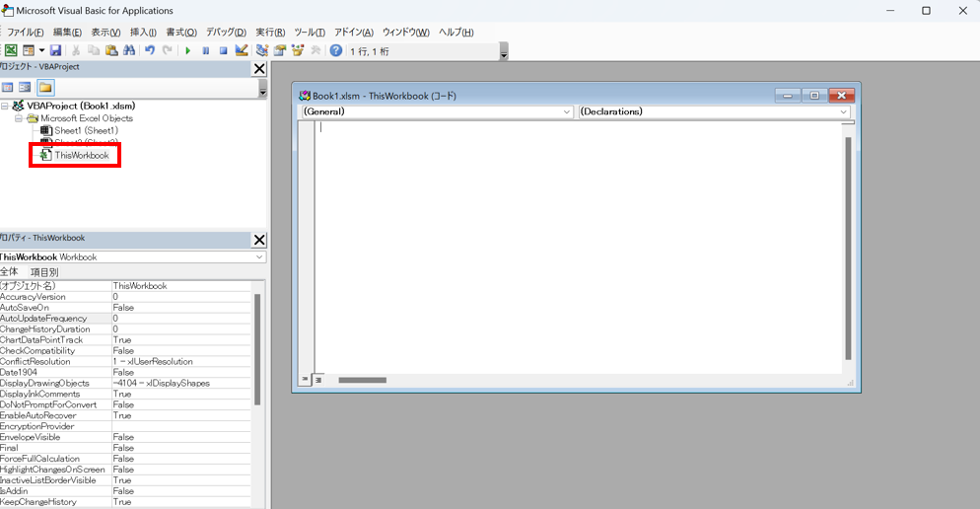Viewport: 980px width, 509px height.
Task: Minimize the Book1.xlsm code window
Action: [788, 96]
